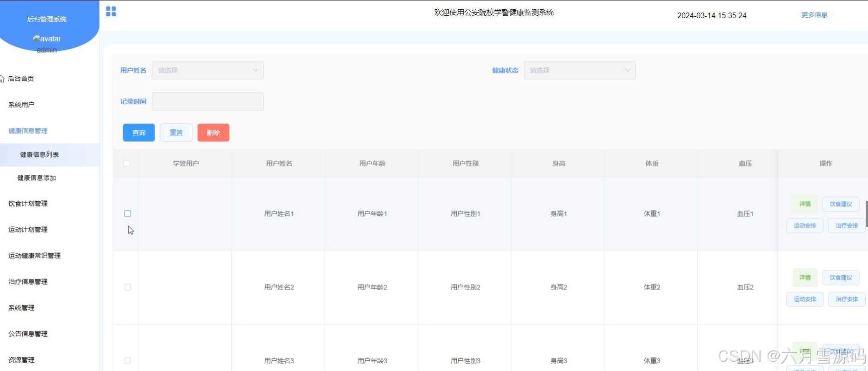868x371 pixels.
Task: Expand 资源管理 menu
Action: (x=21, y=359)
